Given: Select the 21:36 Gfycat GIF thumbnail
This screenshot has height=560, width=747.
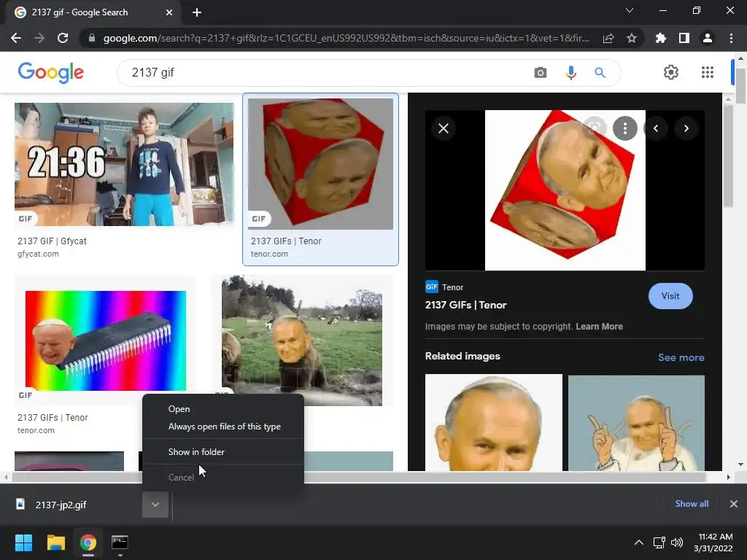Looking at the screenshot, I should point(124,164).
